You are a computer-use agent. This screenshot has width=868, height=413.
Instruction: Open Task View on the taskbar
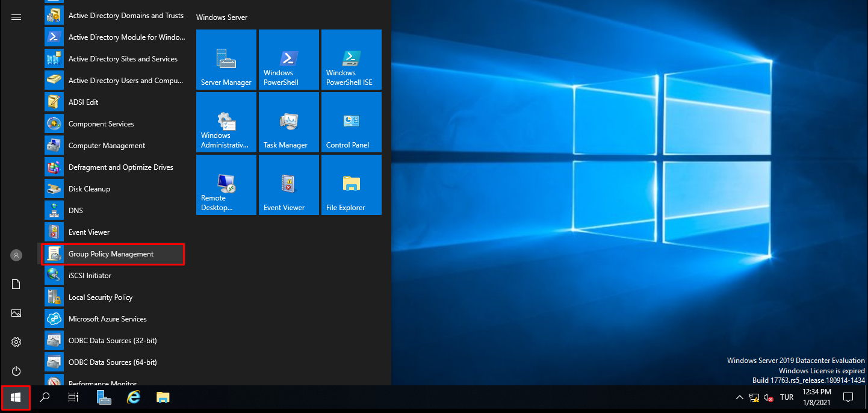[x=73, y=397]
